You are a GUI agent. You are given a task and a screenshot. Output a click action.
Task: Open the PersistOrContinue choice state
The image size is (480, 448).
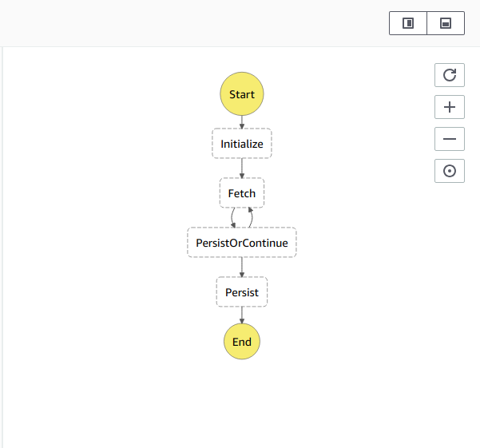[242, 243]
